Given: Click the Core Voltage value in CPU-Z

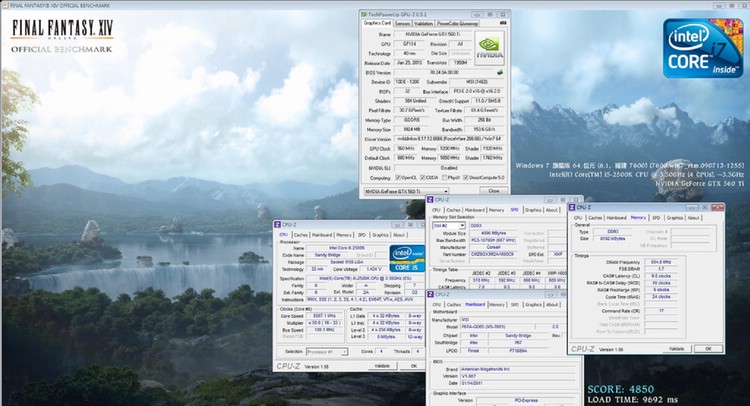Looking at the screenshot, I should pos(374,269).
